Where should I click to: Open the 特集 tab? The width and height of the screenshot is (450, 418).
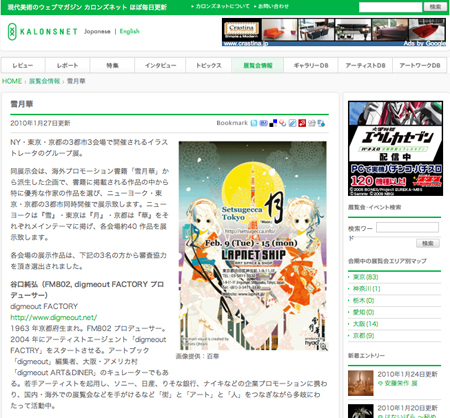coord(112,65)
